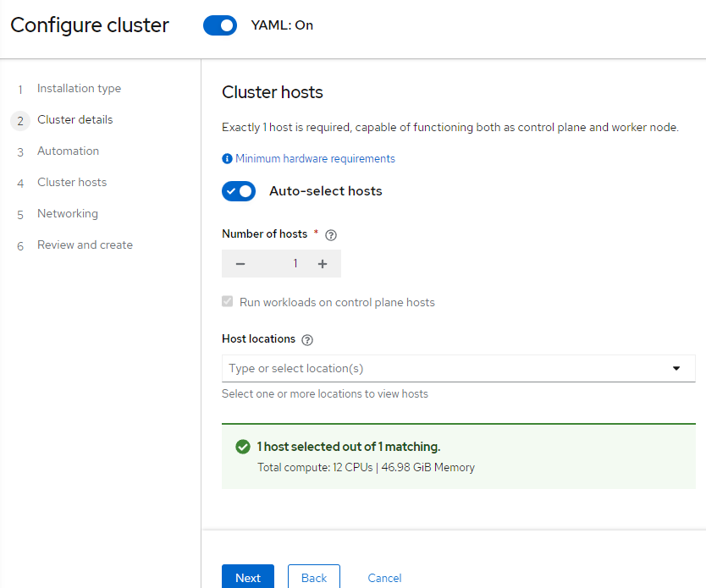Click the Number of hosts help icon
This screenshot has height=588, width=706.
tap(331, 235)
